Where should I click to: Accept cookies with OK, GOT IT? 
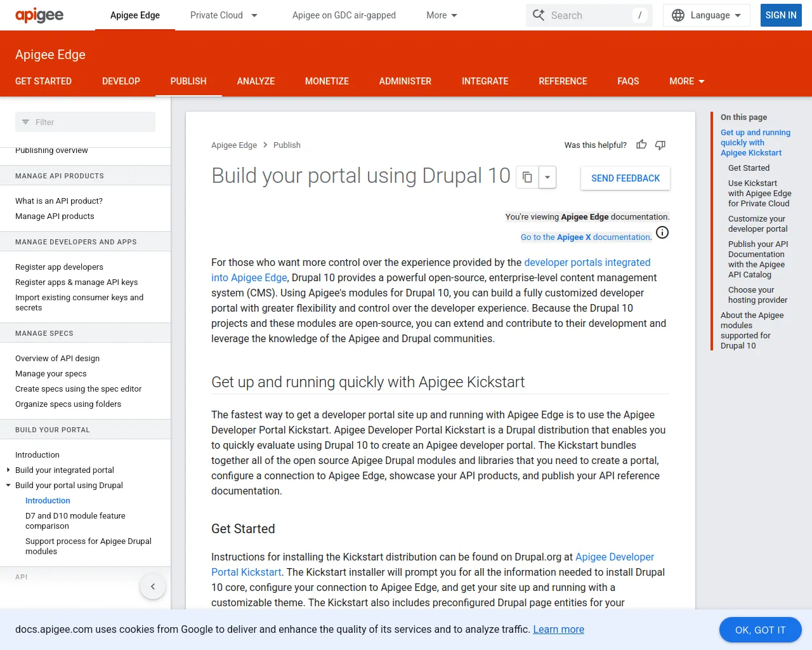[760, 630]
